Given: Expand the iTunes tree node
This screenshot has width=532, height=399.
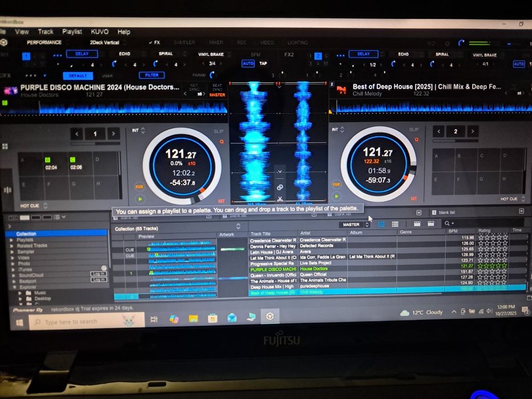Looking at the screenshot, I should (13, 270).
